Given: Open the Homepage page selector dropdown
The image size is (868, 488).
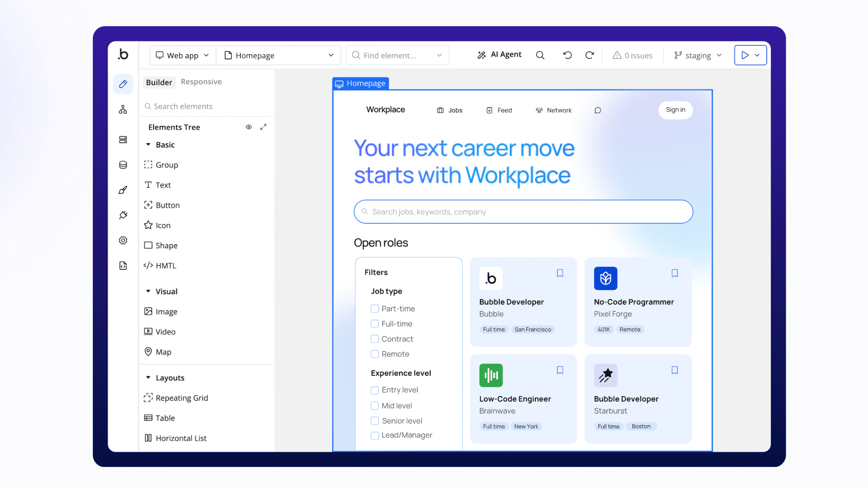Looking at the screenshot, I should [x=278, y=55].
